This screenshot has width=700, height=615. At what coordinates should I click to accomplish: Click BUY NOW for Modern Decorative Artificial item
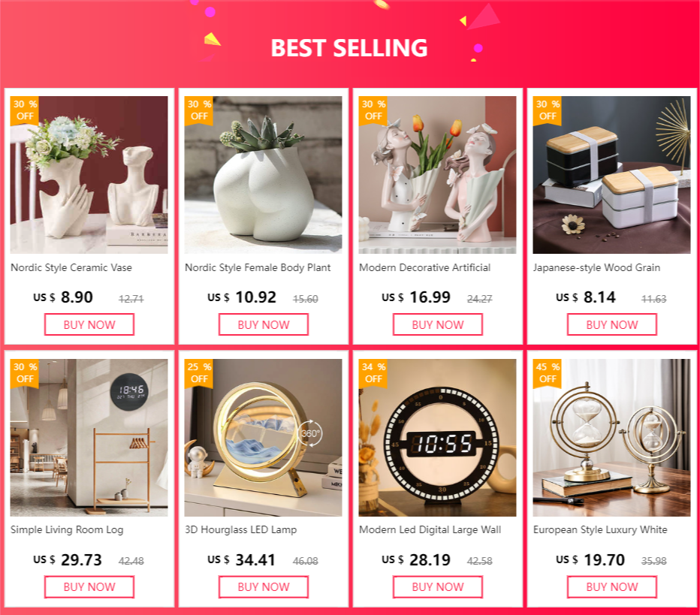coord(437,324)
